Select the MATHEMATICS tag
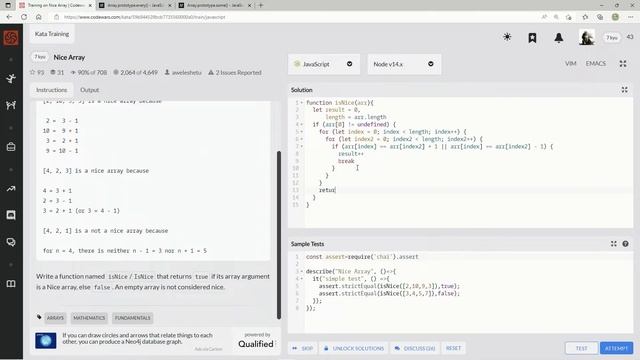Image resolution: width=640 pixels, height=360 pixels. tap(89, 318)
